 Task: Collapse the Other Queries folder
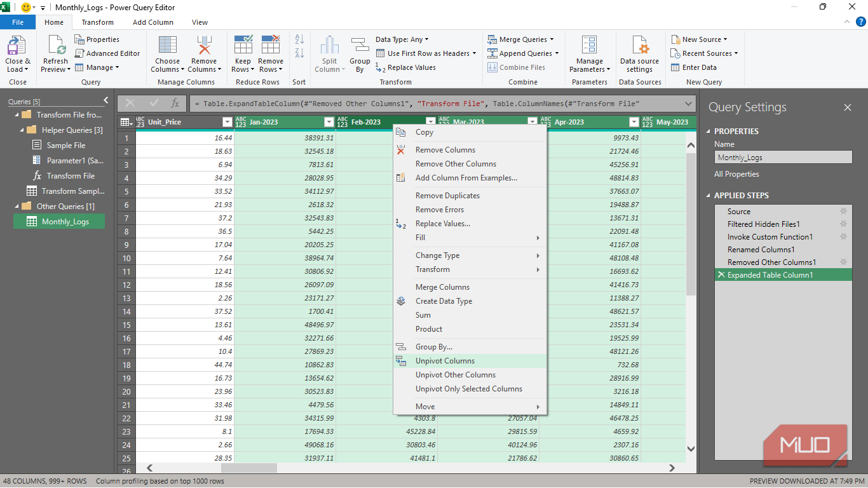coord(17,207)
